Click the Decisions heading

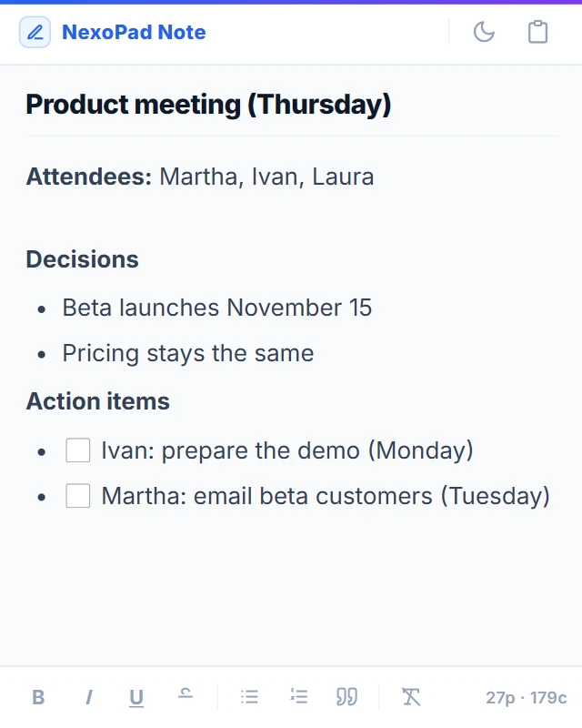[82, 259]
